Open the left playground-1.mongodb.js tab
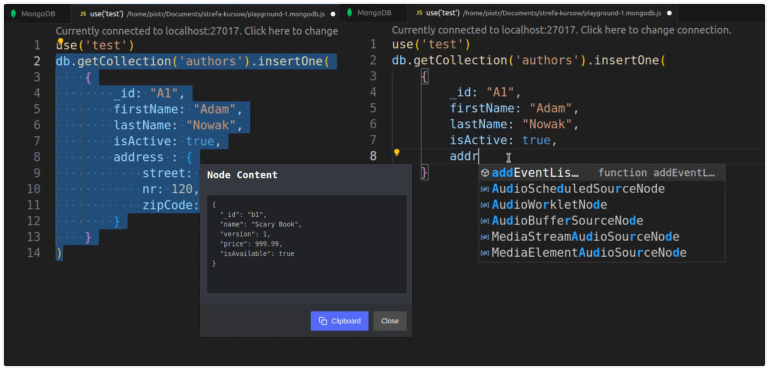The height and width of the screenshot is (370, 769). (x=206, y=13)
